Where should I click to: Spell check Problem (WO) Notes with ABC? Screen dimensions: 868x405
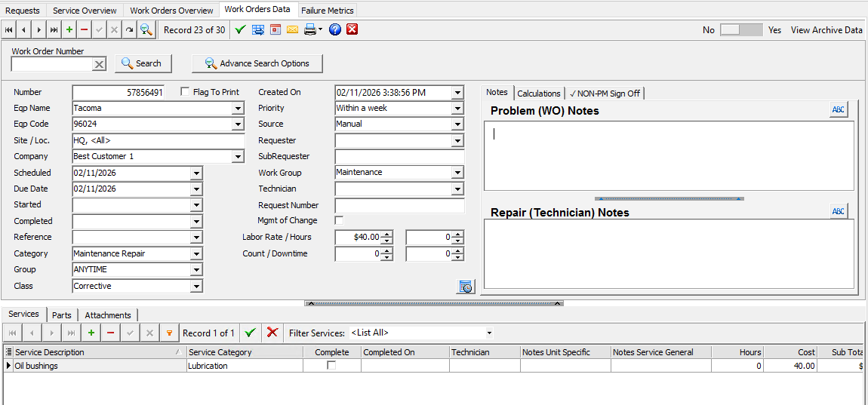[839, 110]
